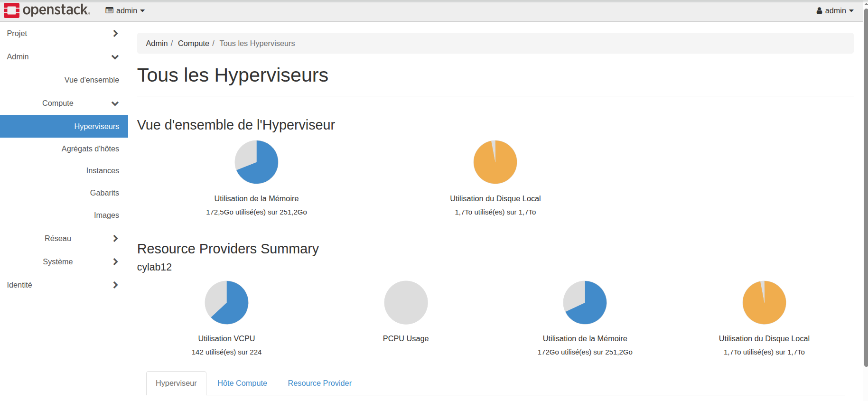The width and height of the screenshot is (868, 401).
Task: Open the Images page
Action: [x=106, y=215]
